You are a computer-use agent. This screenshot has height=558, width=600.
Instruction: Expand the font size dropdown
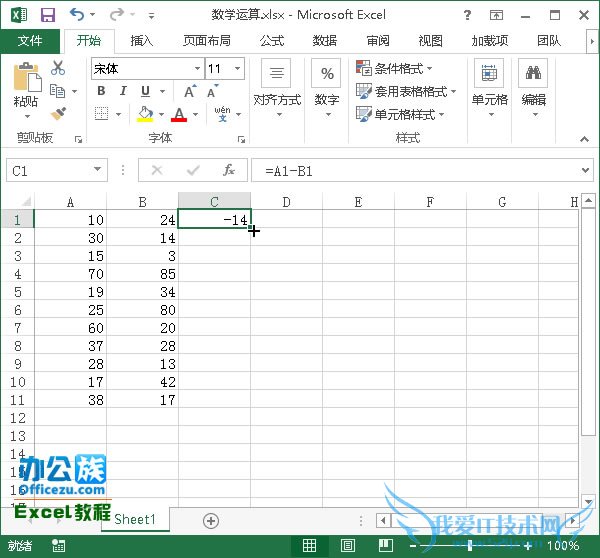tap(238, 69)
